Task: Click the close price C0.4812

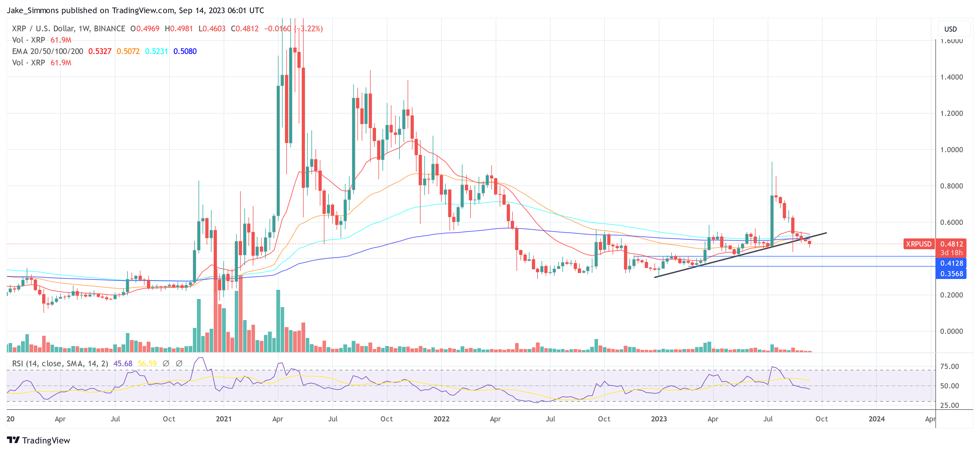Action: coord(245,29)
